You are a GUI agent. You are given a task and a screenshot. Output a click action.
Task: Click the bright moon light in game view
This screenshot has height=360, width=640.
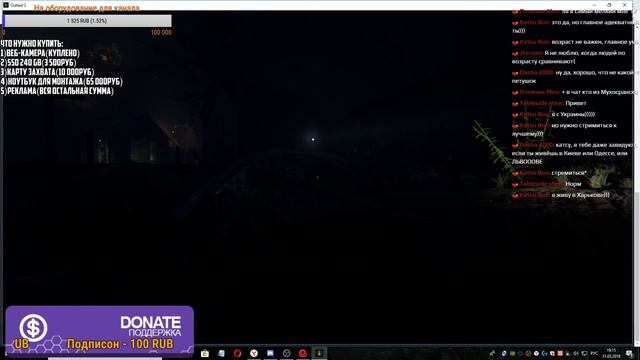[313, 140]
